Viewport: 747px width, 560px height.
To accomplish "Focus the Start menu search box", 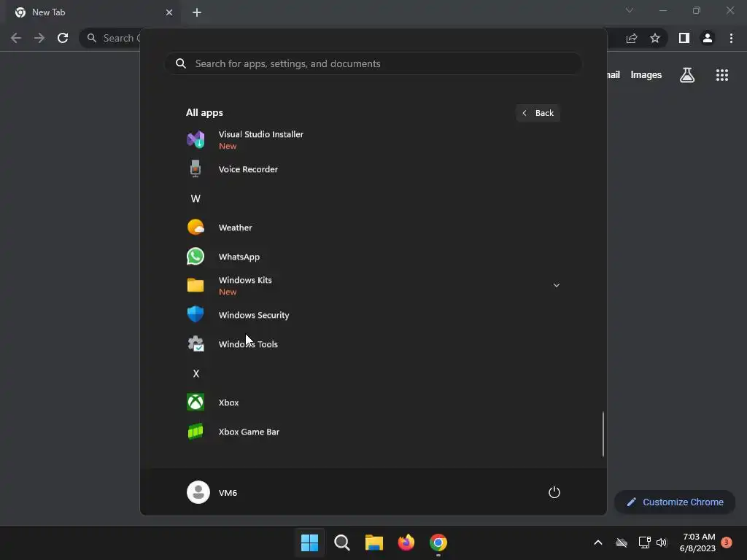I will 373,63.
